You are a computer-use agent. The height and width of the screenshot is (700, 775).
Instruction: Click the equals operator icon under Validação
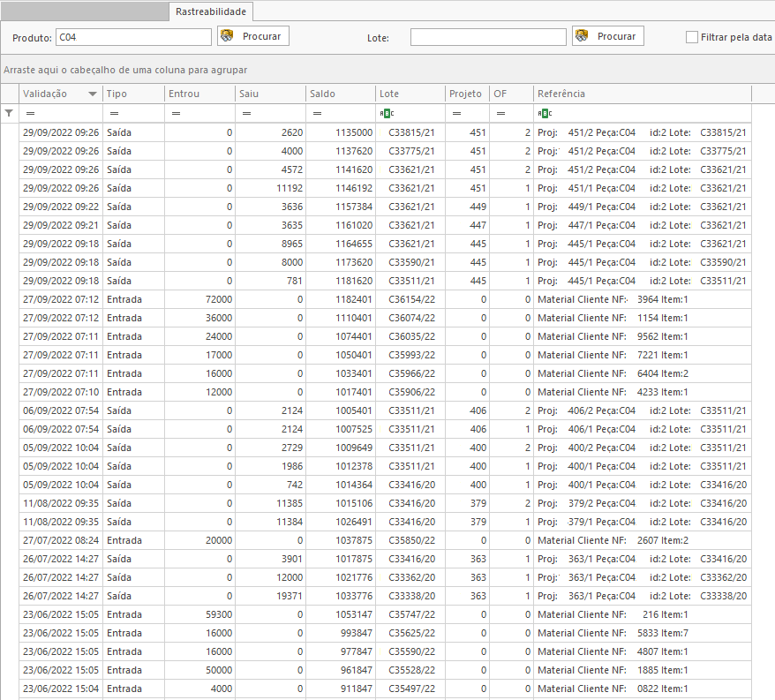(30, 114)
